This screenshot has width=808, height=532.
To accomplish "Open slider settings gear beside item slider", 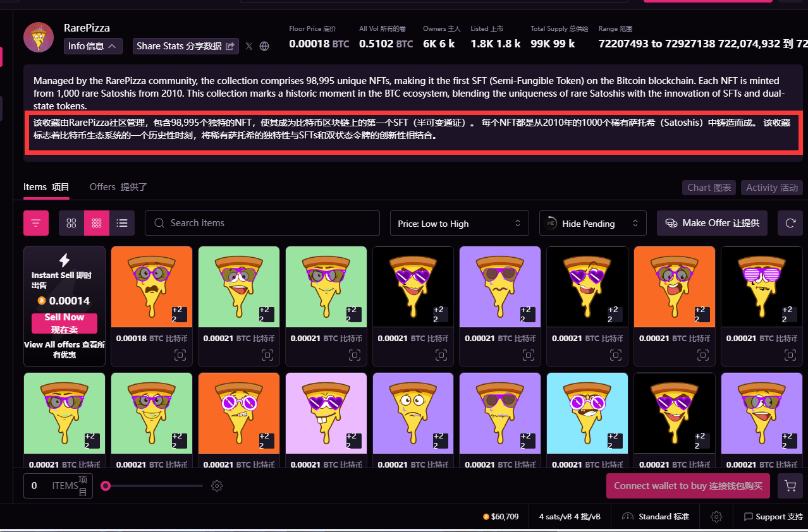I will (217, 486).
